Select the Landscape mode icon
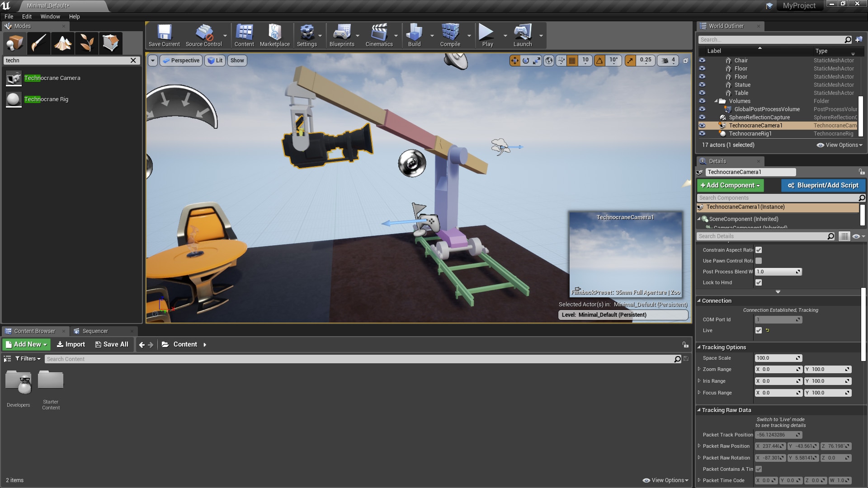868x488 pixels. click(x=63, y=43)
